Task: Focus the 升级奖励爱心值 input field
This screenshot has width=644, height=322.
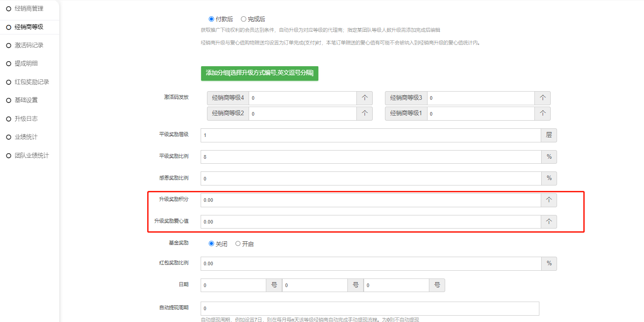Action: click(370, 222)
